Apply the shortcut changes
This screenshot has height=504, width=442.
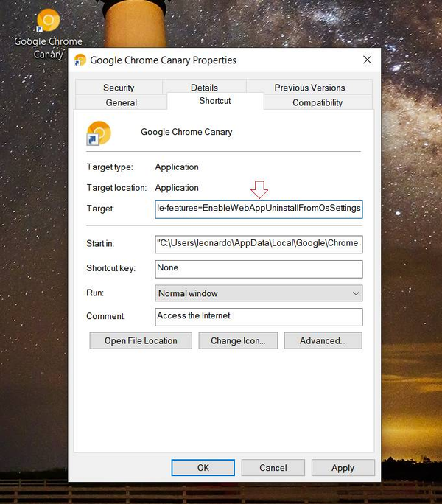tap(343, 467)
